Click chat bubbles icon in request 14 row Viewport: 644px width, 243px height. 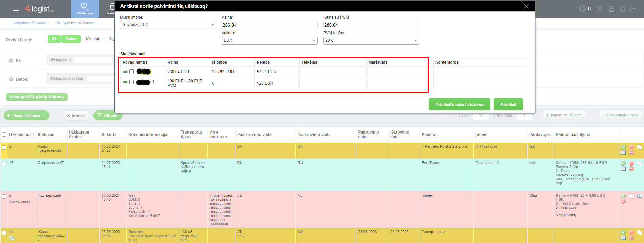pyautogui.click(x=12, y=238)
